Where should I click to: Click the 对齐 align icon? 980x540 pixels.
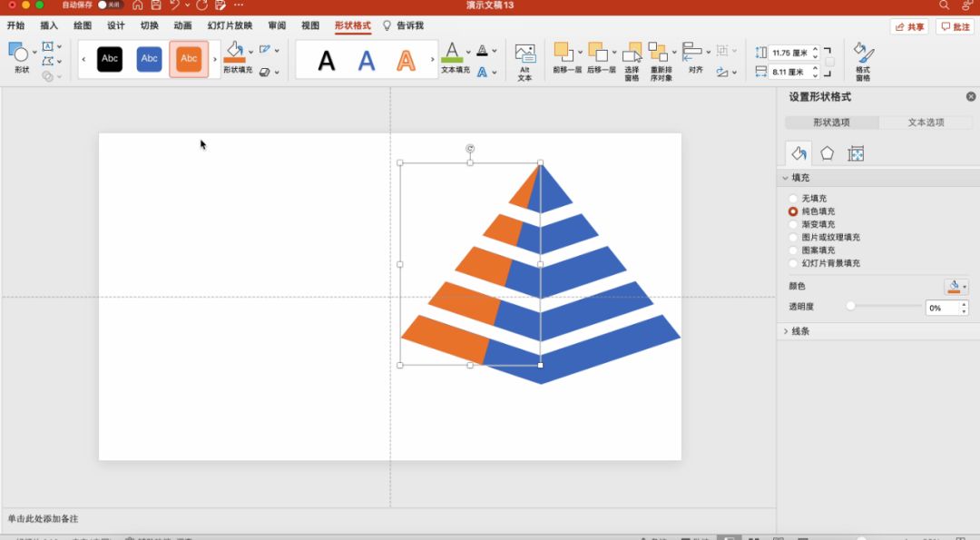click(x=692, y=52)
